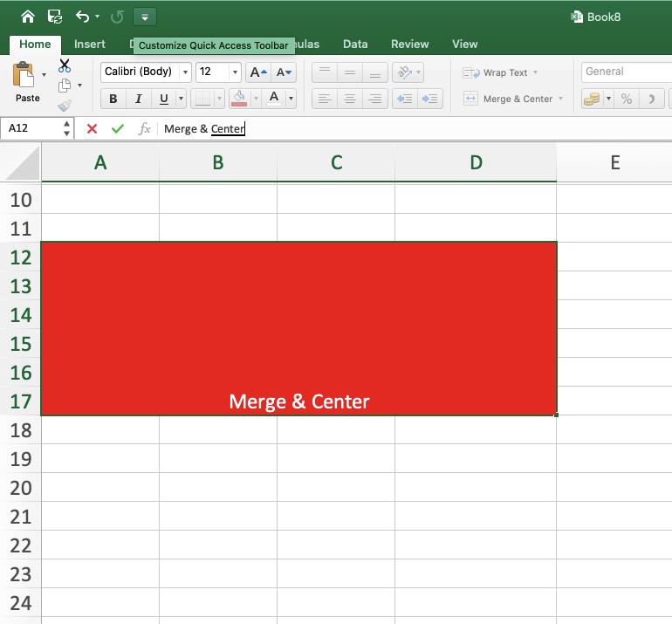Viewport: 672px width, 624px height.
Task: Toggle Middle Align
Action: click(350, 72)
